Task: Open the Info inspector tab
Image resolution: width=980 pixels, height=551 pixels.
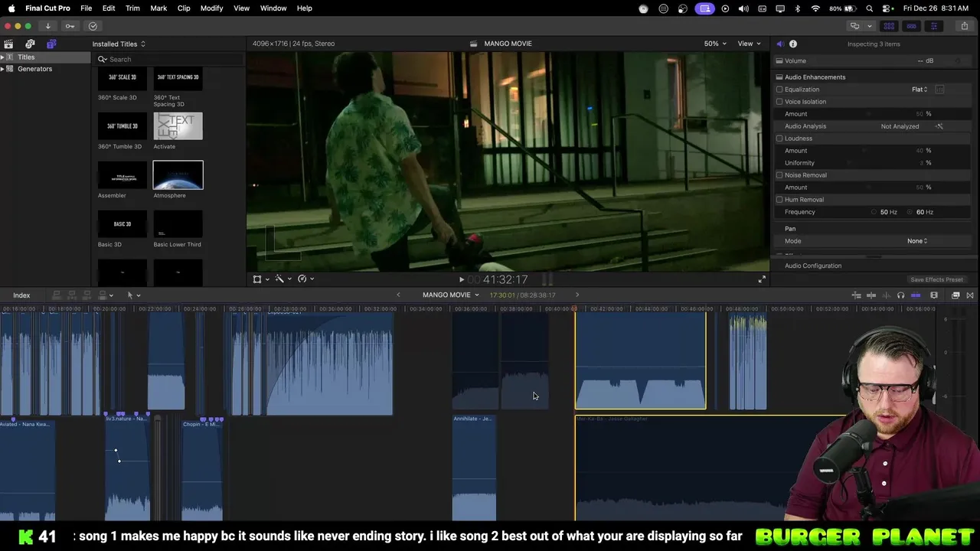Action: click(x=793, y=44)
